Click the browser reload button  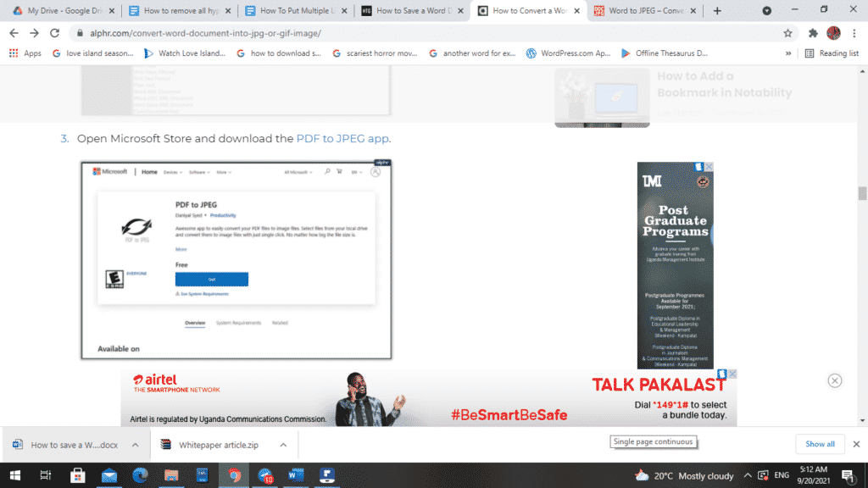(x=55, y=33)
